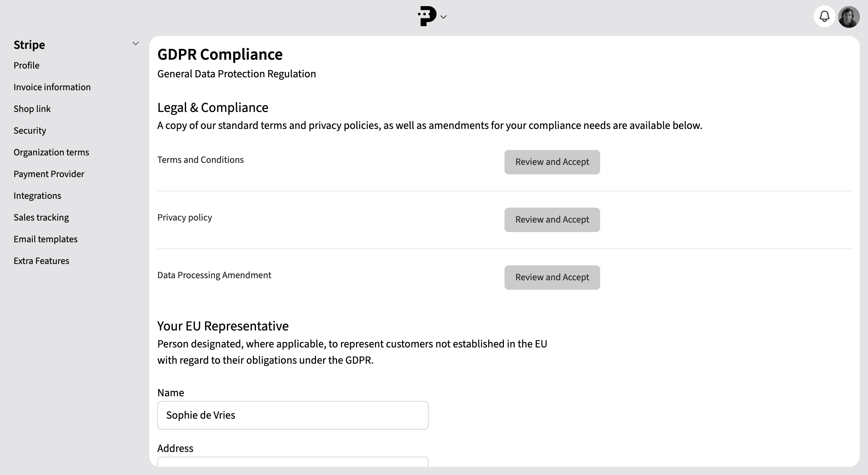The height and width of the screenshot is (475, 868).
Task: Click the Legal & Compliance heading
Action: [213, 108]
